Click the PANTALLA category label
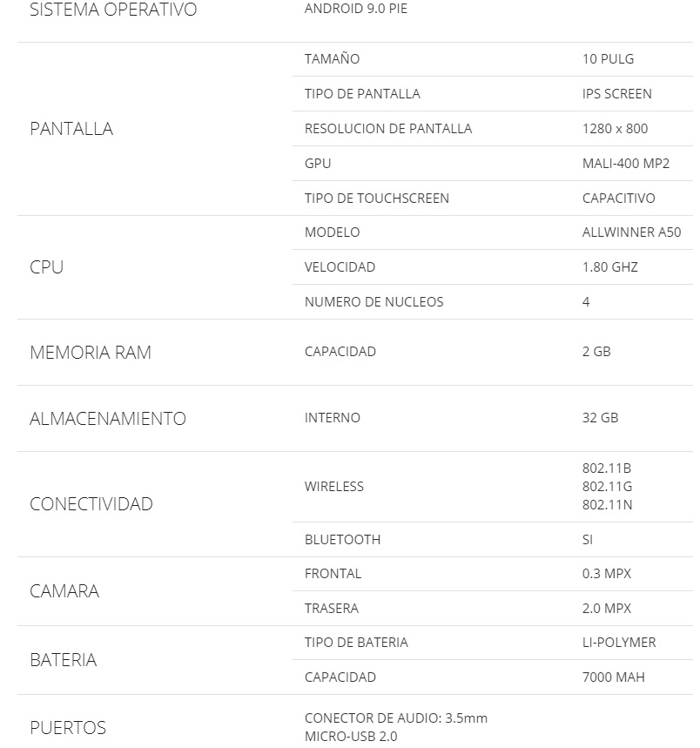This screenshot has height=748, width=700. [71, 129]
